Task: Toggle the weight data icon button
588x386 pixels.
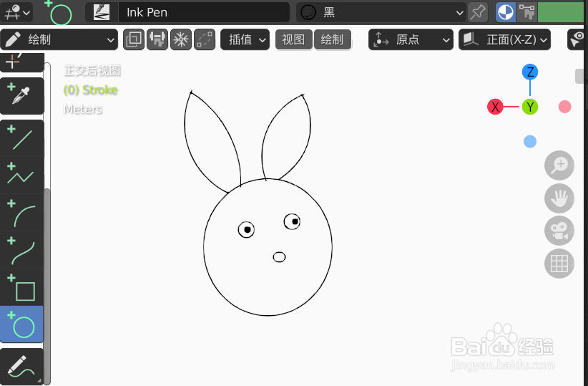Action: (x=157, y=39)
